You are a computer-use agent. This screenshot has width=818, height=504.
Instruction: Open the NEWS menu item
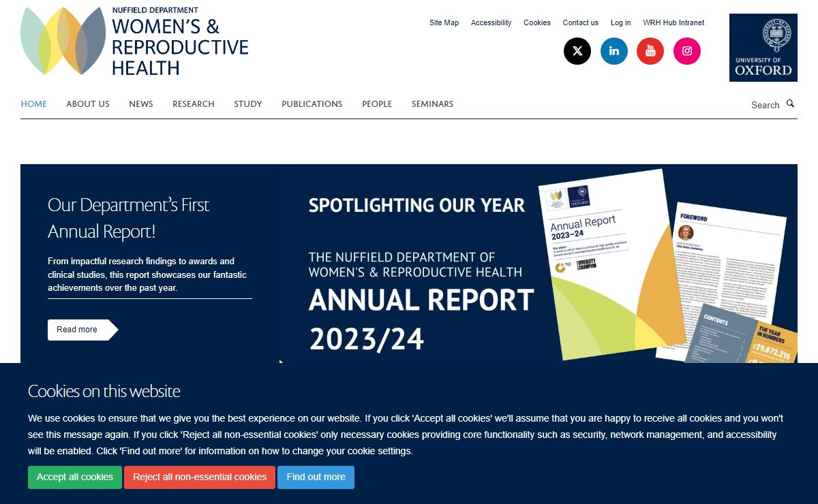141,104
